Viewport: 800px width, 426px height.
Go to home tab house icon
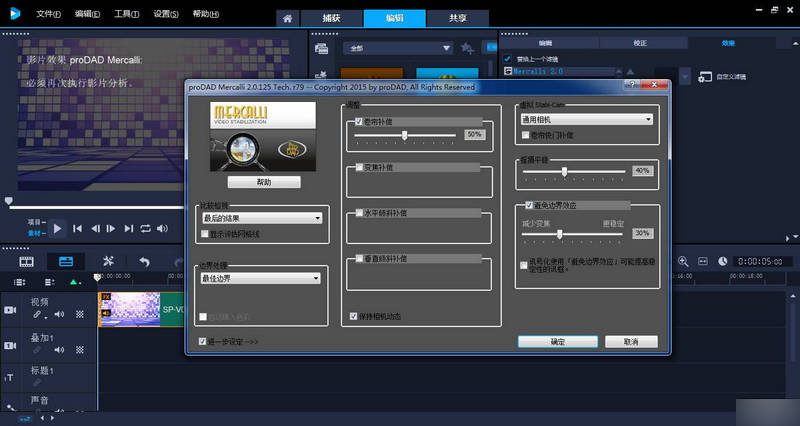tap(288, 18)
